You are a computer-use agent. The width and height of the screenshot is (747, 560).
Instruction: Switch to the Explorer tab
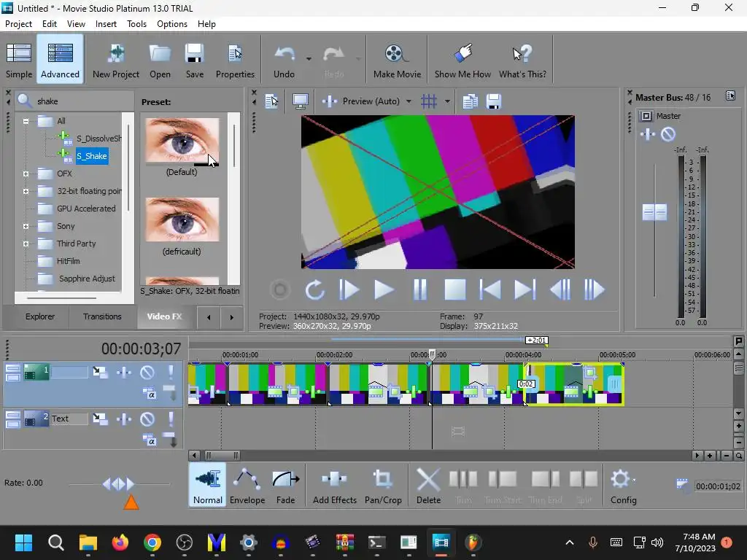coord(40,316)
